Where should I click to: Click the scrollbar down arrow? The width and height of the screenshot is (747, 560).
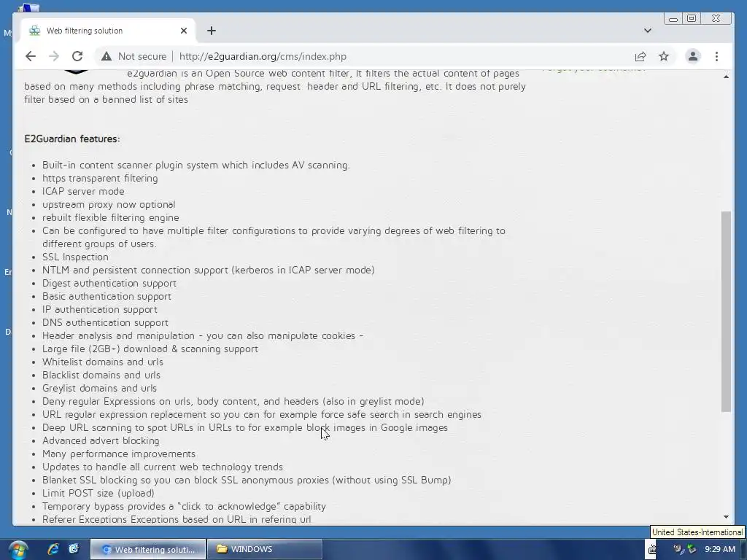click(x=726, y=517)
